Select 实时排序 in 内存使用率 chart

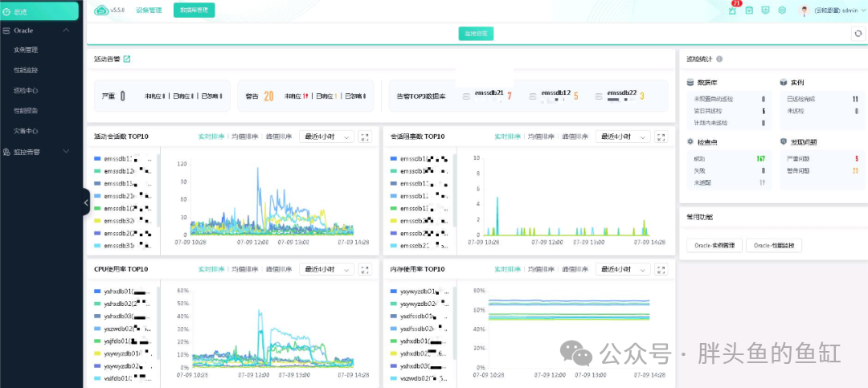pos(508,270)
